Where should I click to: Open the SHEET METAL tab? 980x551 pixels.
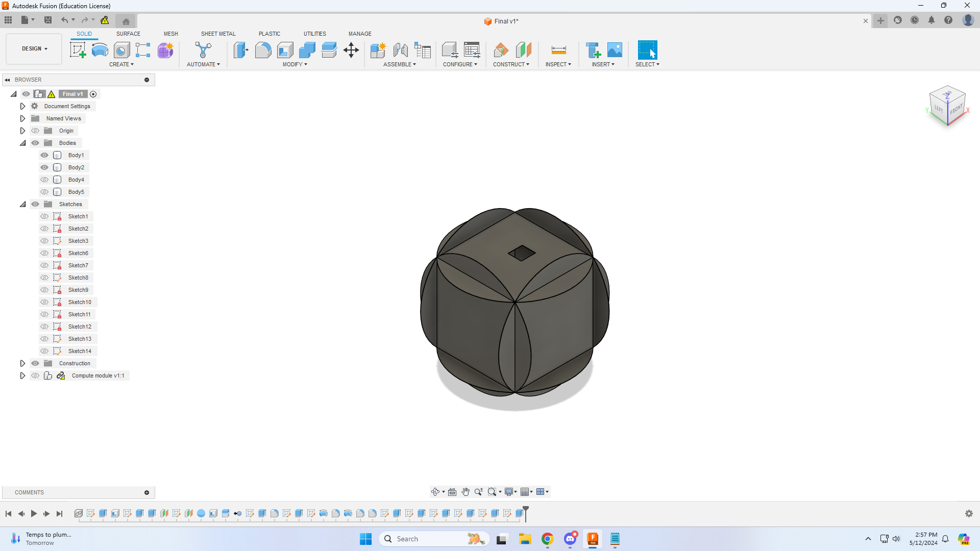pyautogui.click(x=217, y=34)
